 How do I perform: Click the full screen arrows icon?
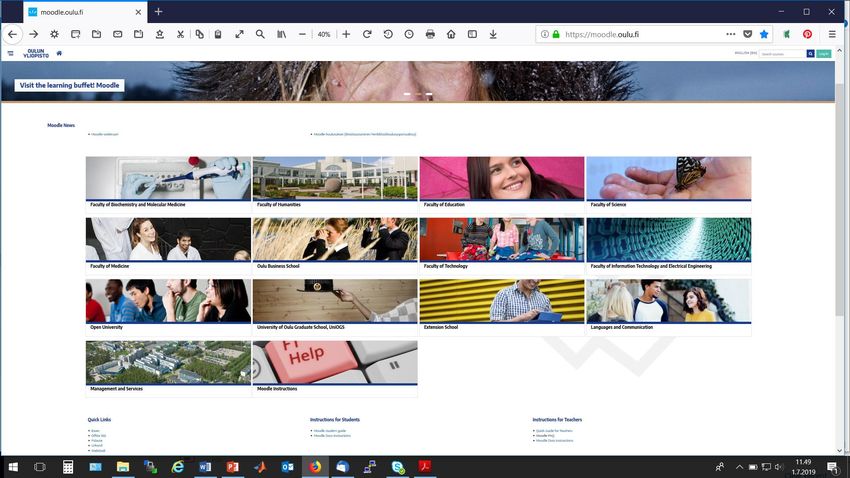(239, 34)
